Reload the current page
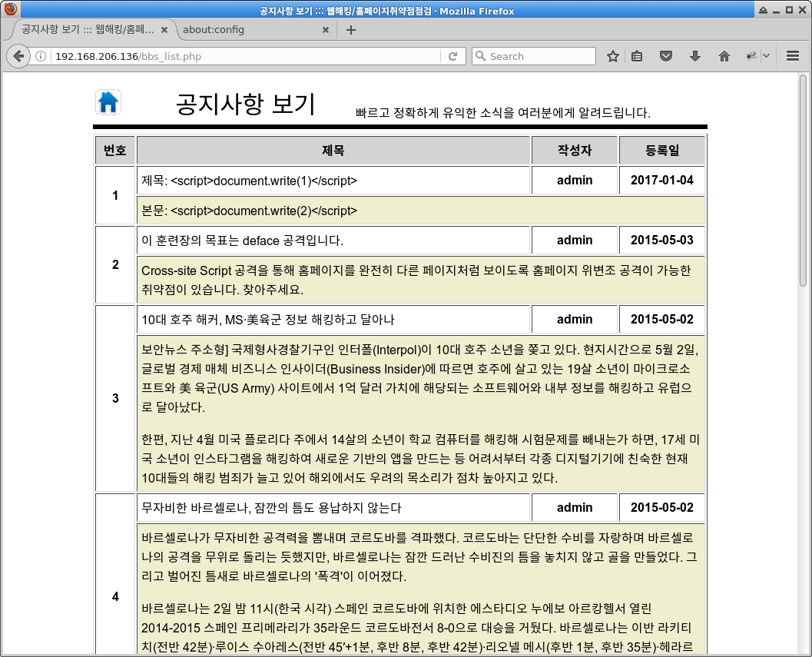812x657 pixels. click(x=452, y=56)
